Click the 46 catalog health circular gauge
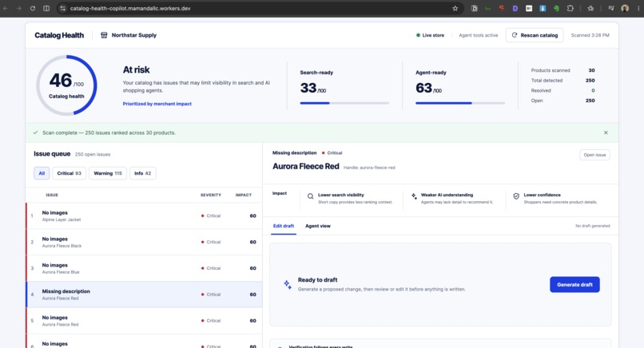 66,85
